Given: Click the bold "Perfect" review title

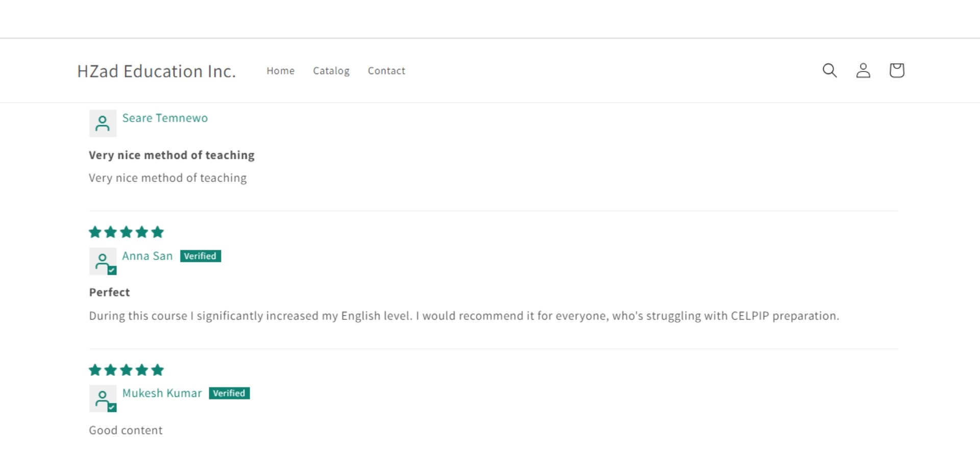Looking at the screenshot, I should (x=109, y=292).
